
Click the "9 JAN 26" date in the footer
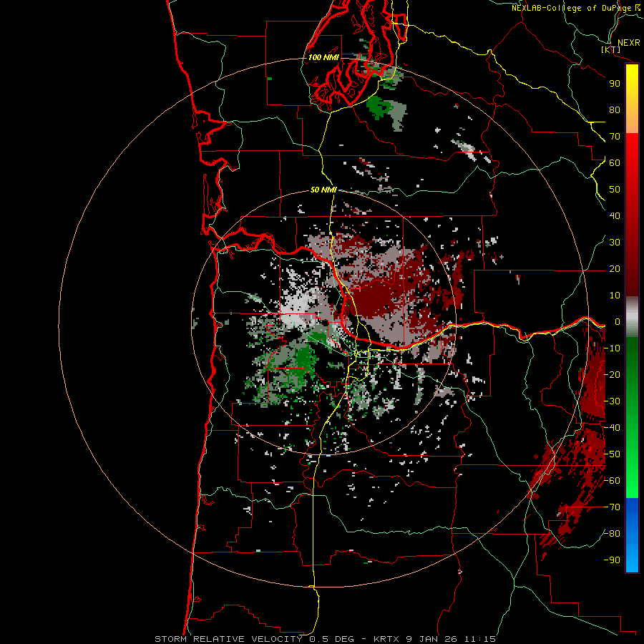click(431, 639)
